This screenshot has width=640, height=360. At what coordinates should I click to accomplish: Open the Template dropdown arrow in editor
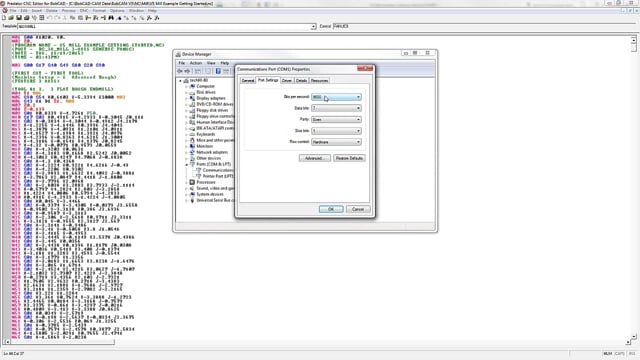point(313,27)
